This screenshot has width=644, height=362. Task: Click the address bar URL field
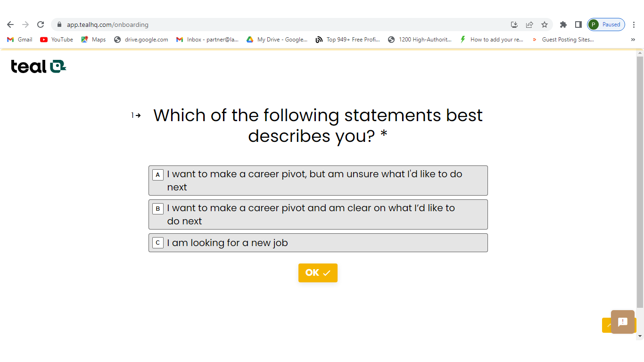coord(283,25)
